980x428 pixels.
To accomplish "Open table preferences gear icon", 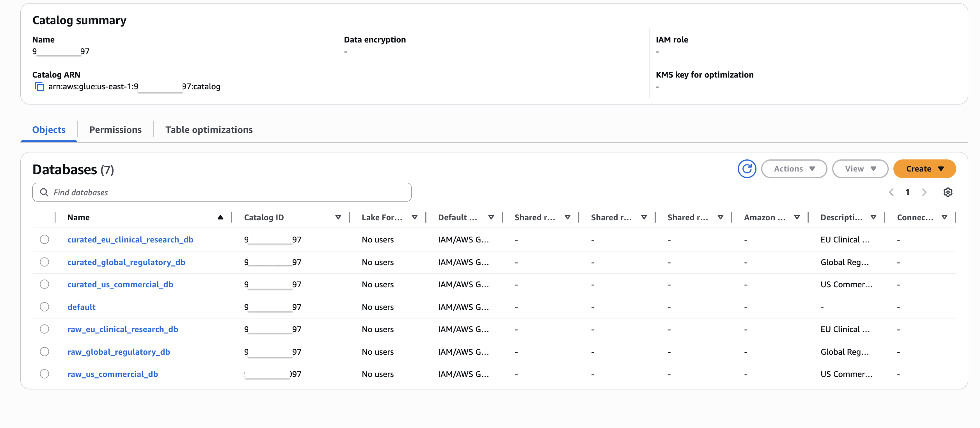I will tap(948, 192).
